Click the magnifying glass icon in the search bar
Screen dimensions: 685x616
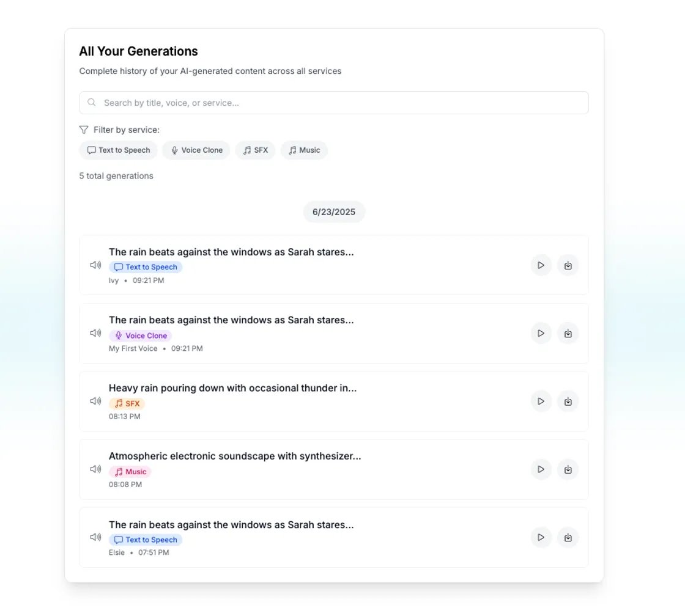coord(92,102)
